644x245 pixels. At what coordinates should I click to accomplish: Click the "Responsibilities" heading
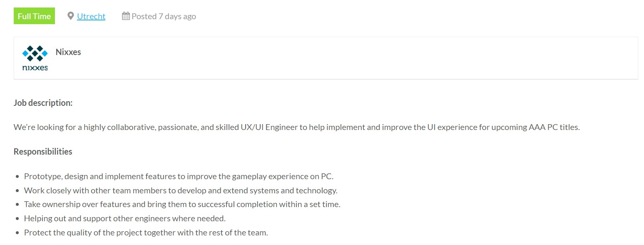(43, 152)
